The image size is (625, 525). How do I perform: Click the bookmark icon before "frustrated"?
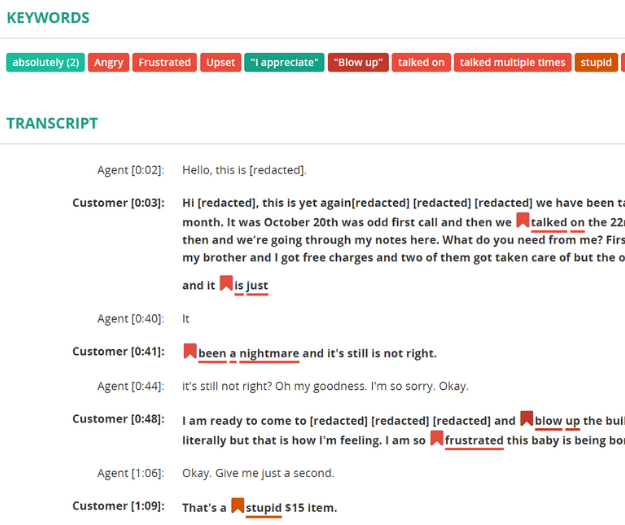(x=436, y=438)
